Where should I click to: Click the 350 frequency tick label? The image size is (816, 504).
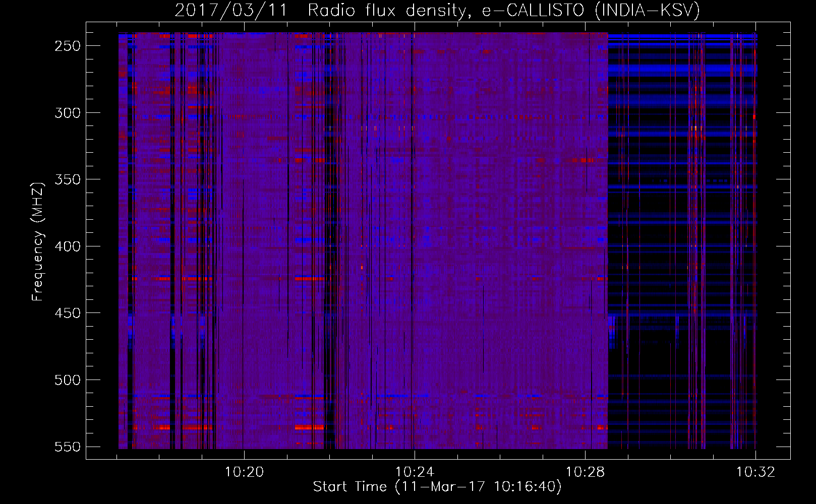[68, 180]
